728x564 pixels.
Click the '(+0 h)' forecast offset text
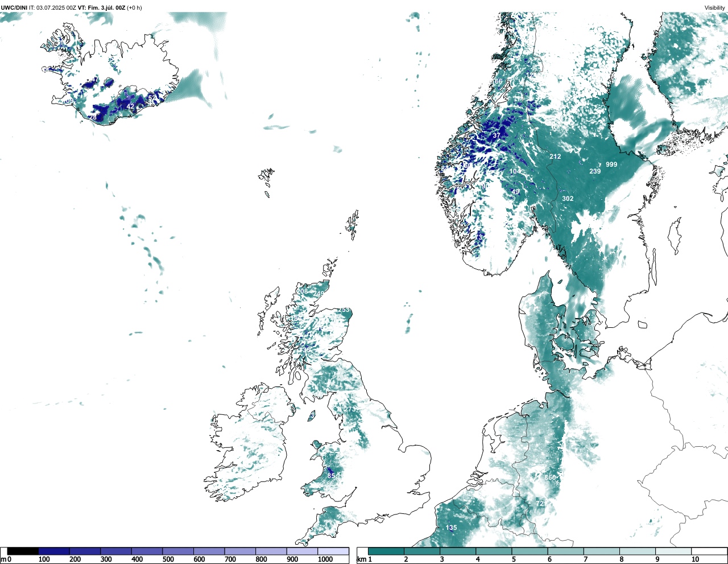coord(134,7)
